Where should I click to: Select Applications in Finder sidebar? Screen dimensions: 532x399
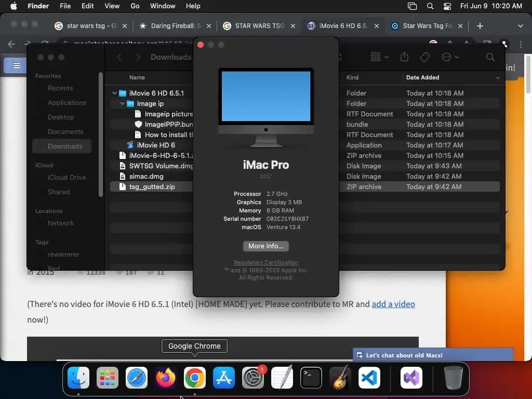[x=67, y=102]
